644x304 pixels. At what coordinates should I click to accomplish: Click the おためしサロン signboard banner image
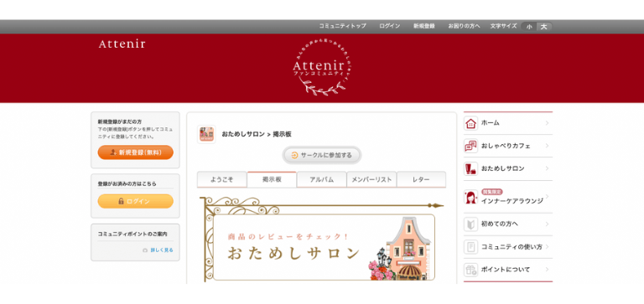click(322, 240)
